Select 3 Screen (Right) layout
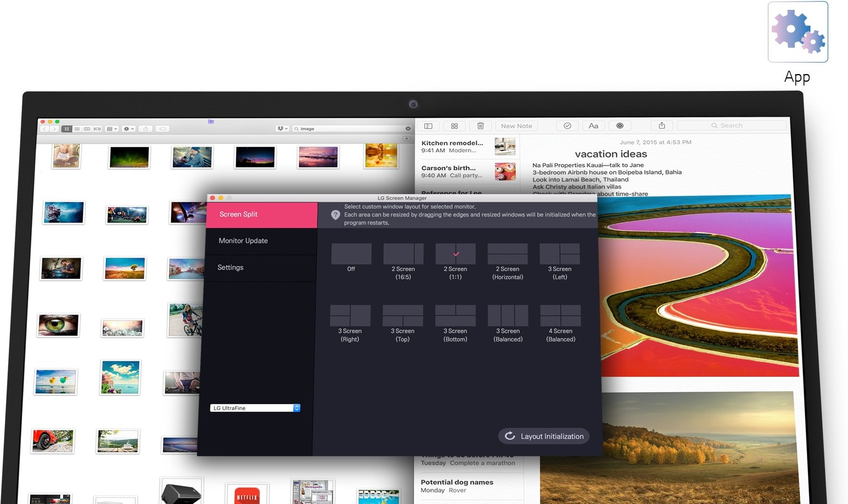Screen dimensions: 848x504 point(350,316)
